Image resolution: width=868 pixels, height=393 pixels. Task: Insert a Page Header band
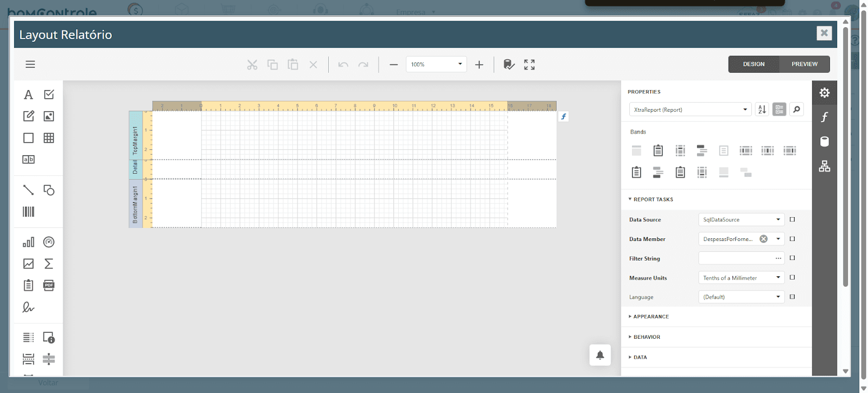[680, 150]
